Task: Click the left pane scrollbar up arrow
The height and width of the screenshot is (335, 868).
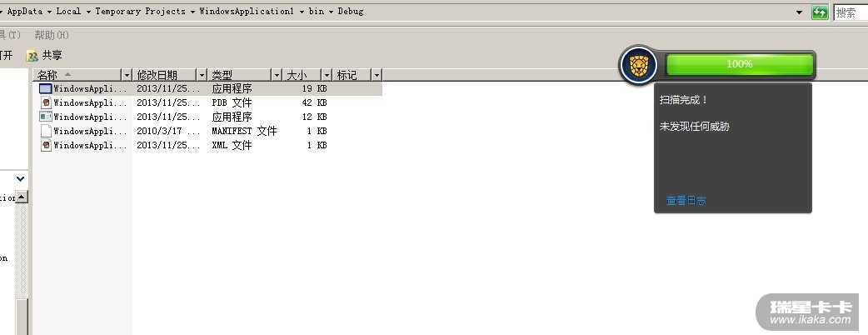Action: [21, 197]
